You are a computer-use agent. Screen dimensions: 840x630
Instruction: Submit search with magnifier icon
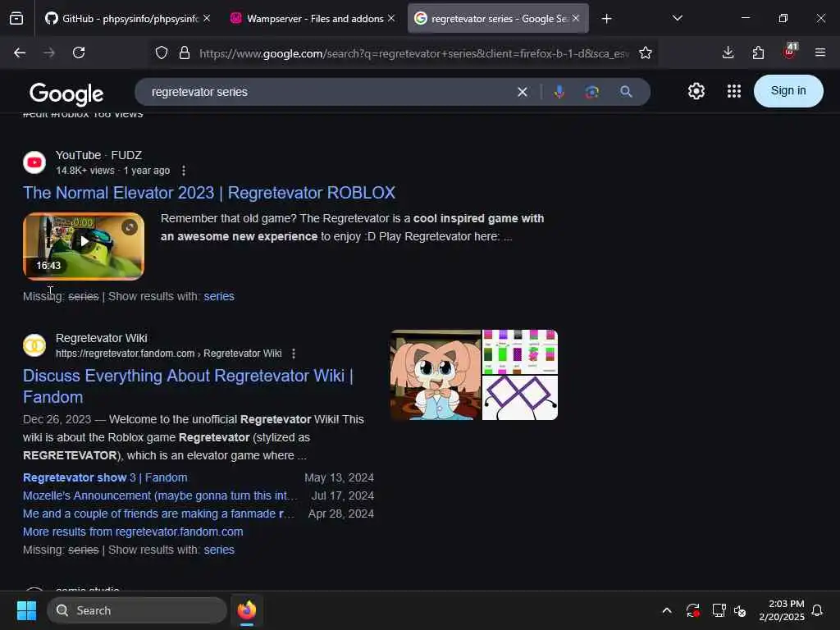(x=626, y=92)
